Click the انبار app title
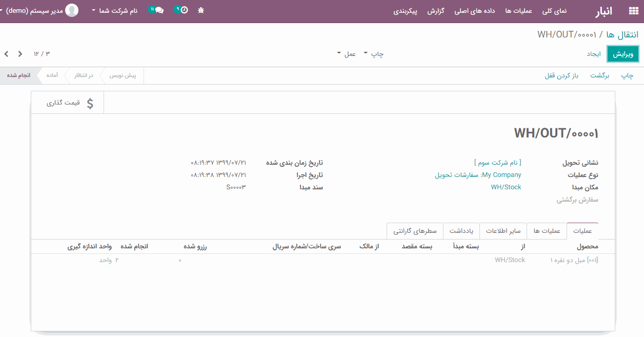The height and width of the screenshot is (337, 644). 604,11
